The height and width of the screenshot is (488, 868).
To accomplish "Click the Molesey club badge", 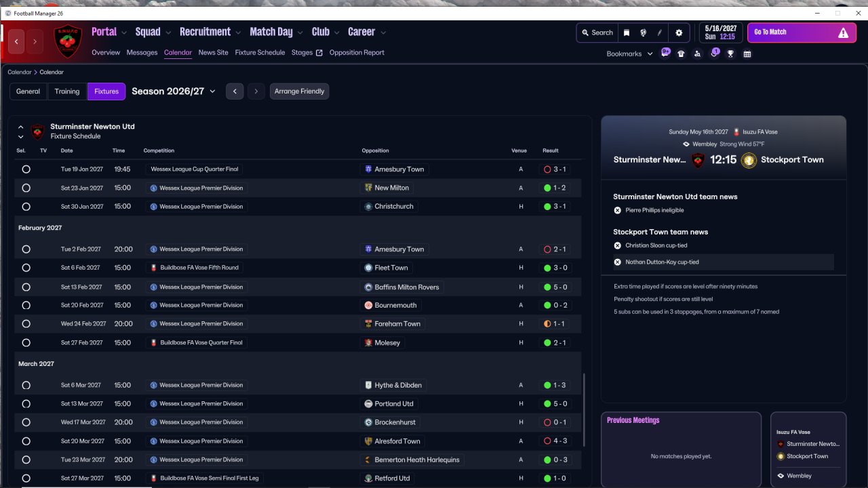I will [368, 343].
